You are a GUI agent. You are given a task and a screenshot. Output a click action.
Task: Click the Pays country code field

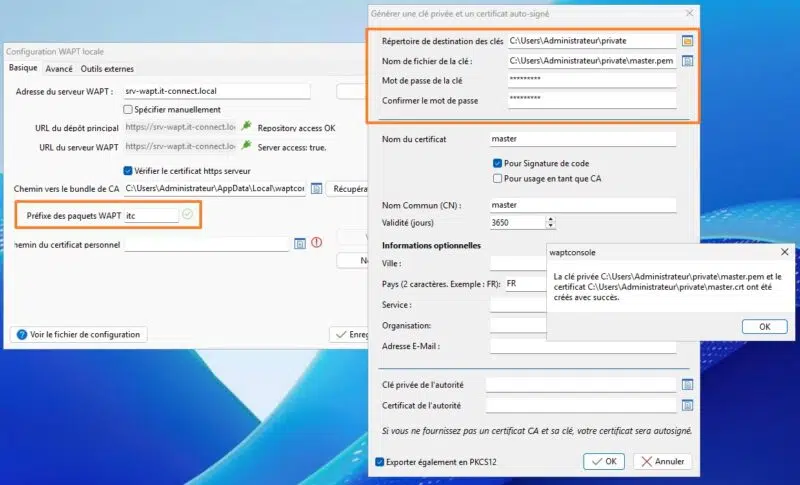pos(526,284)
